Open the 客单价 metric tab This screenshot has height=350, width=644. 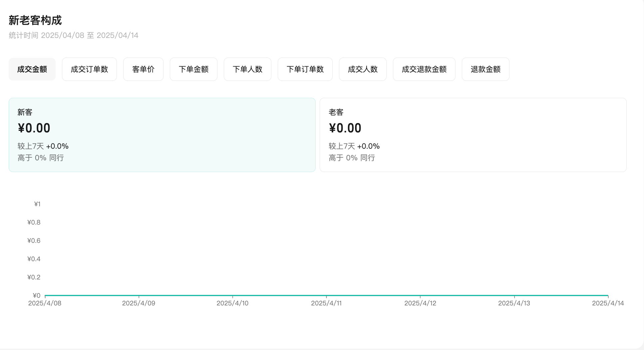coord(143,69)
